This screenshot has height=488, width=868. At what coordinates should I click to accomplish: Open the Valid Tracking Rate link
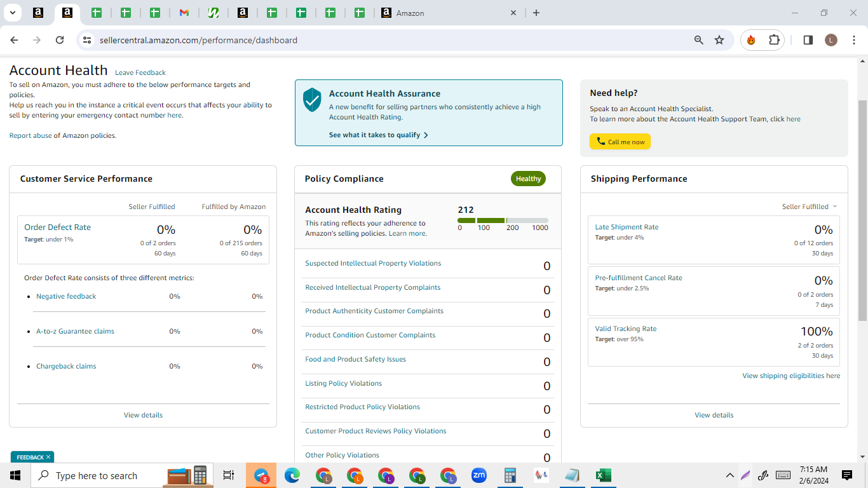coord(626,329)
